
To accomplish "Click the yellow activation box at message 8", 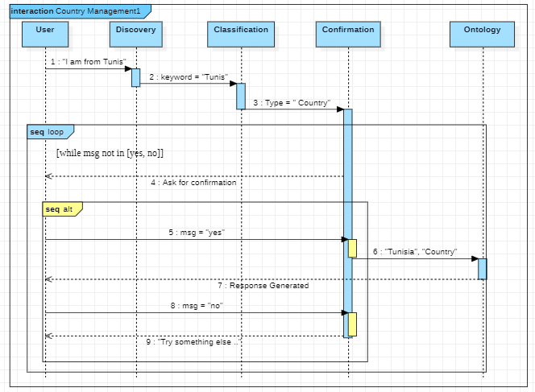I will (352, 324).
